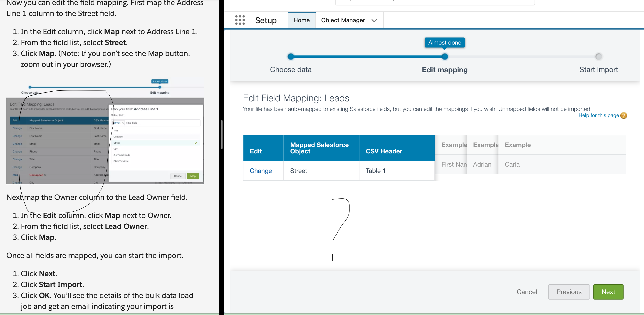Click the Edit column header
This screenshot has height=315, width=644.
pyautogui.click(x=255, y=151)
